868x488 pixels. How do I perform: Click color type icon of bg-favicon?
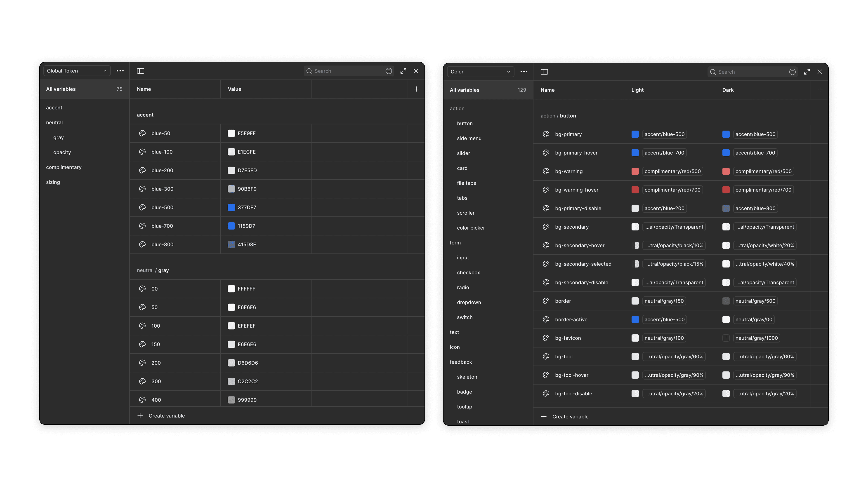[x=546, y=338]
